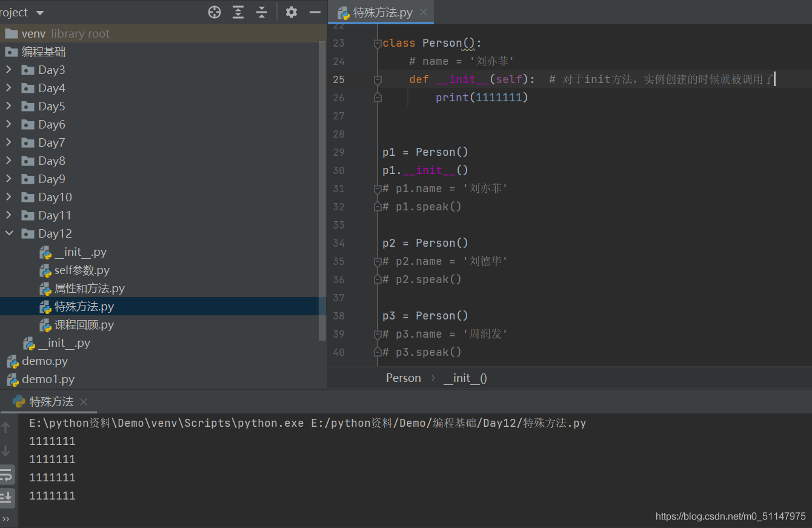
Task: Click Python icon beside 课程回顾.py
Action: [x=45, y=326]
